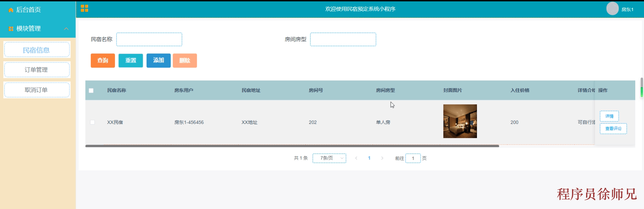Check the checkbox for the XX民宿 row

[93, 122]
